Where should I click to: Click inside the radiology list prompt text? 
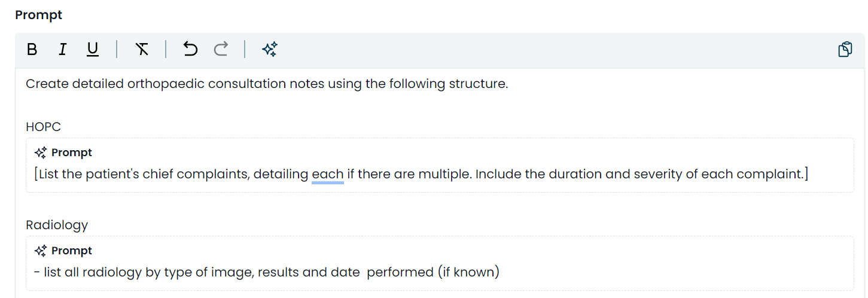[267, 272]
